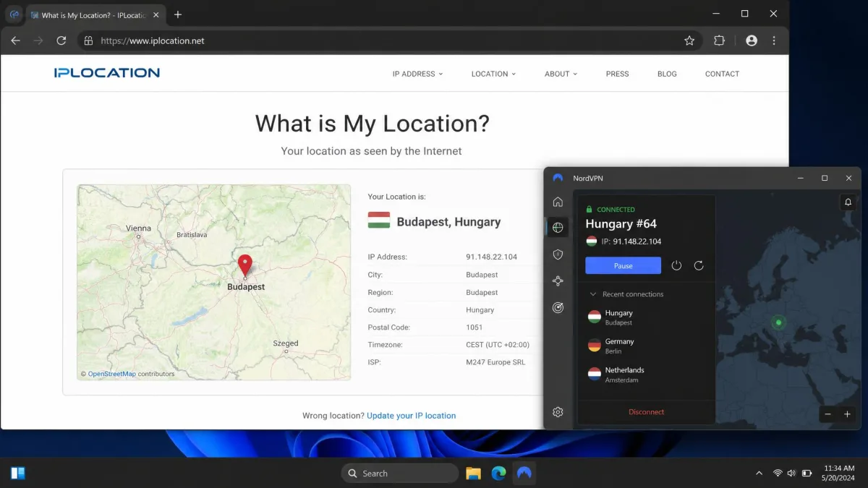Click the IP address value 91.148.22.104 on page
The height and width of the screenshot is (488, 868).
click(x=491, y=257)
